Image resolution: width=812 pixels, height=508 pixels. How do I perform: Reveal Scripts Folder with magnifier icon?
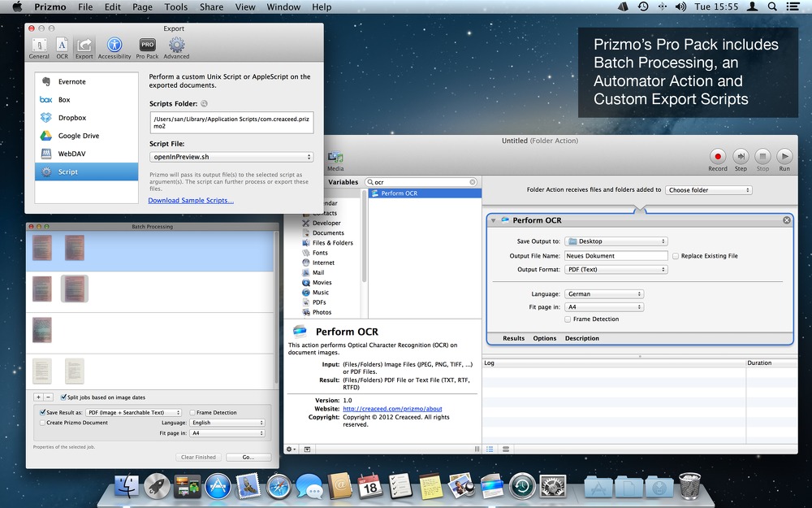pos(204,104)
